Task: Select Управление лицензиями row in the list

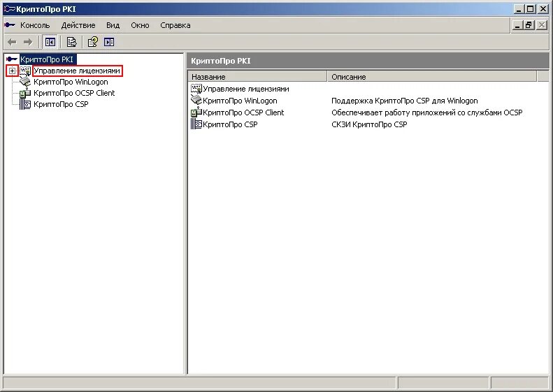Action: coord(240,89)
